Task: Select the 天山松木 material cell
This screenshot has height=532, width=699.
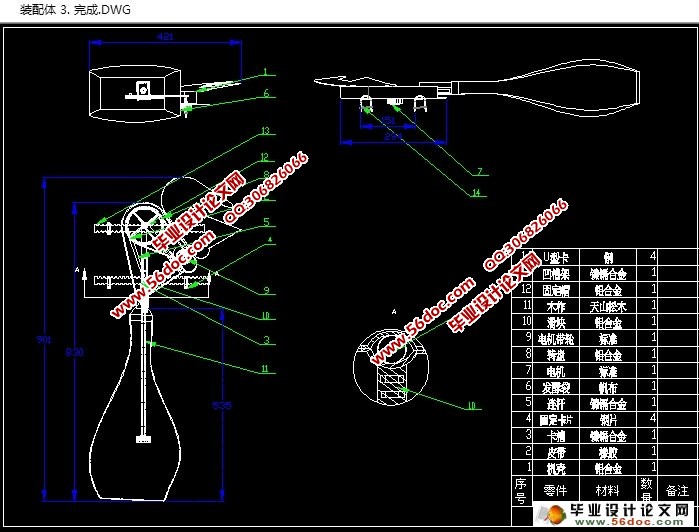Action: [608, 306]
